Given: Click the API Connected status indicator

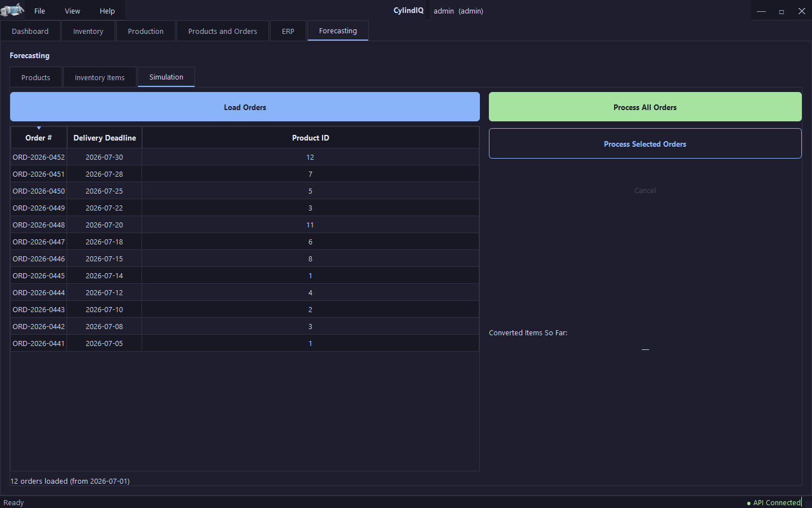Looking at the screenshot, I should click(774, 502).
